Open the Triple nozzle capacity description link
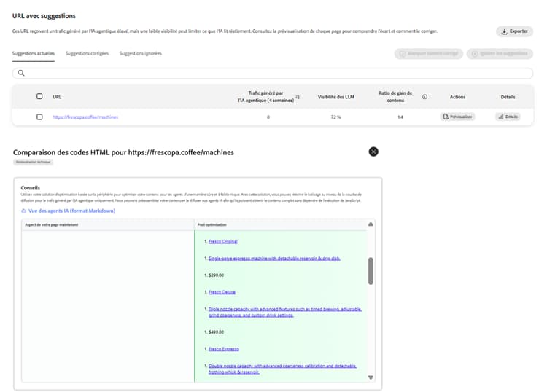The height and width of the screenshot is (392, 547). click(x=285, y=312)
